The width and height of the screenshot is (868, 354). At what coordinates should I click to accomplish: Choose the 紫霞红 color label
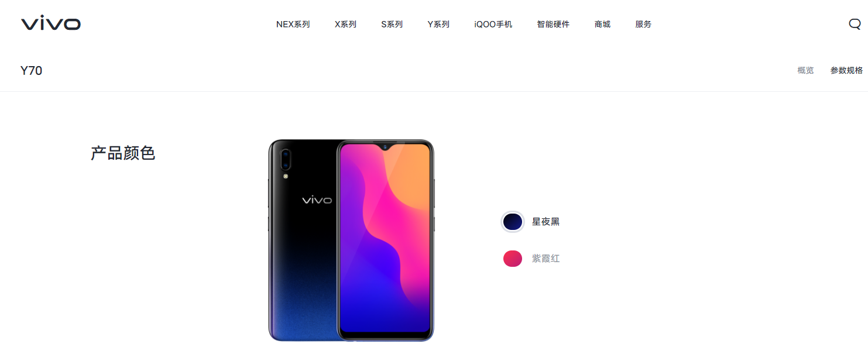click(x=545, y=258)
